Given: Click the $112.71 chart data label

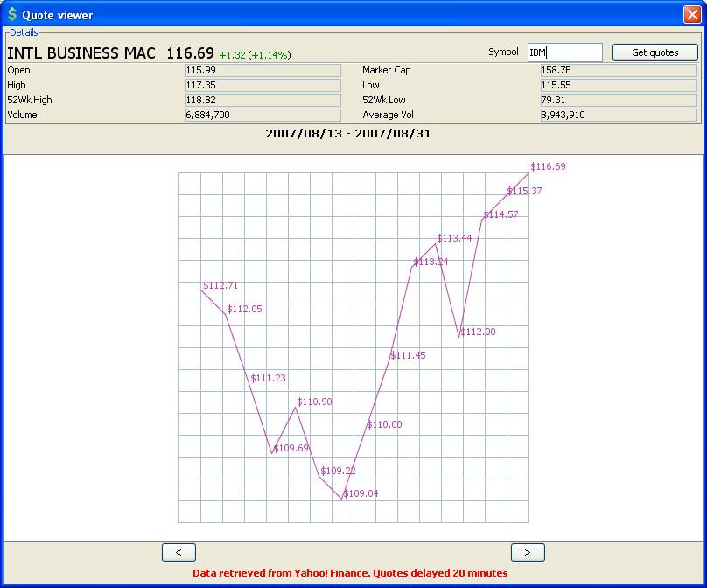Looking at the screenshot, I should (220, 285).
